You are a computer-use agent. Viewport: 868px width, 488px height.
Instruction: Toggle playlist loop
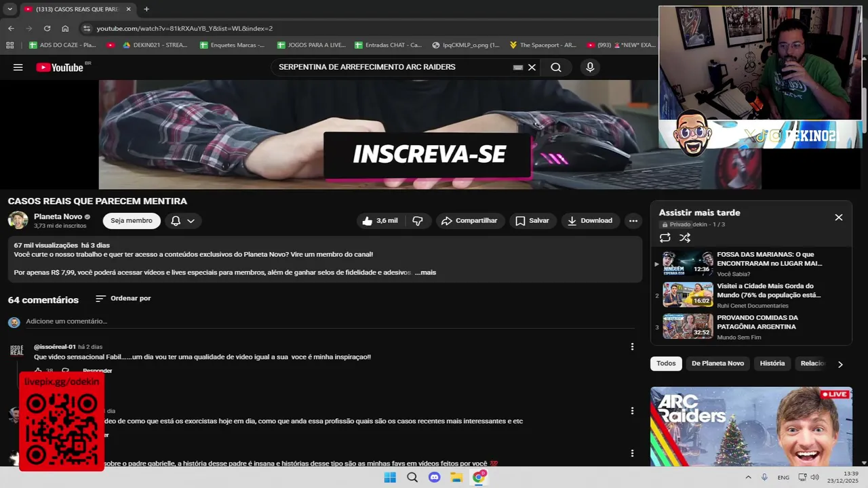pos(665,237)
